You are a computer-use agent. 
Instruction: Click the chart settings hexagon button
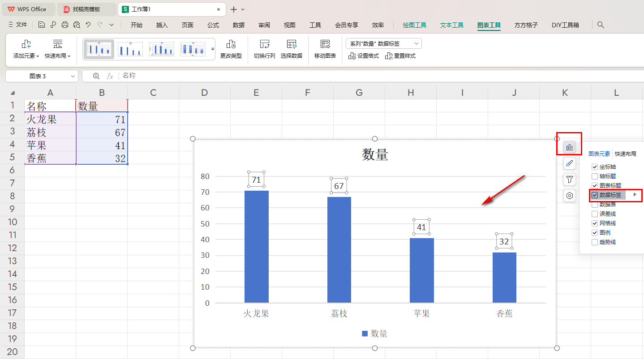tap(570, 196)
